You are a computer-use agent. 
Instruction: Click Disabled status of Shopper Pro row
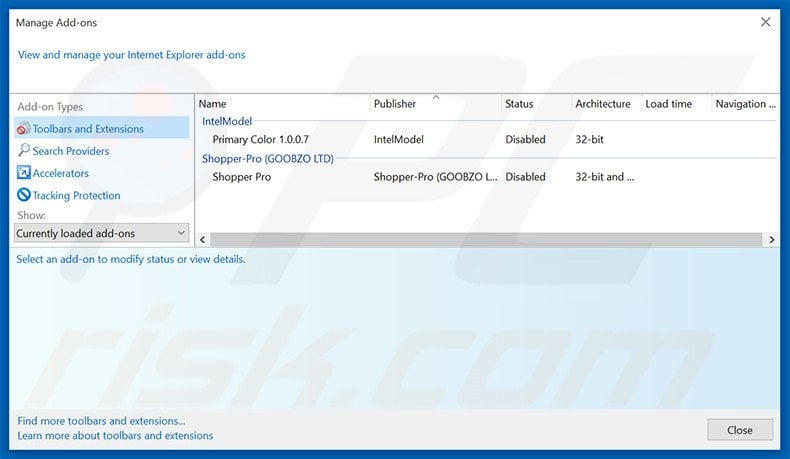point(525,177)
